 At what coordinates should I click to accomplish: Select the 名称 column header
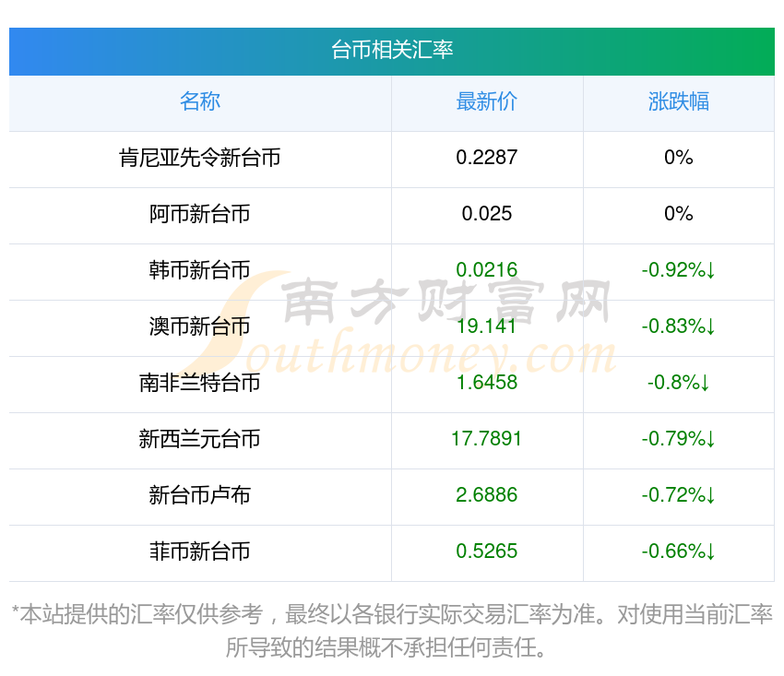click(200, 101)
